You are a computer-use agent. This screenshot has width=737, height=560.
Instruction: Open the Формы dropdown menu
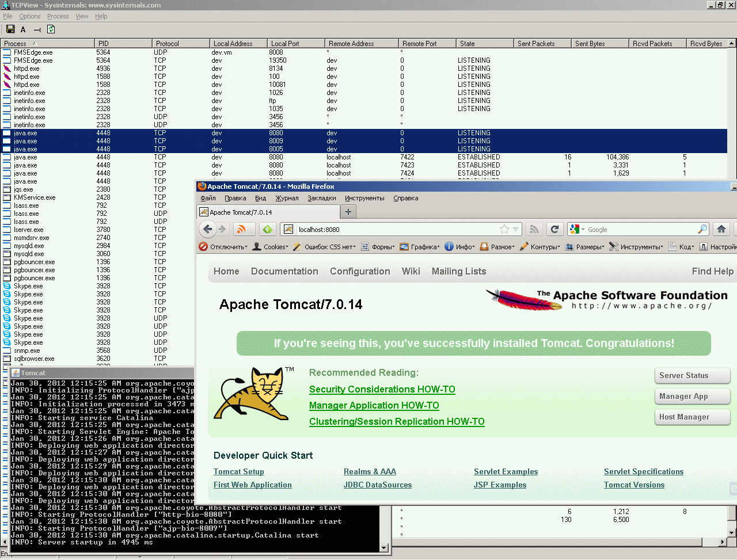point(378,247)
